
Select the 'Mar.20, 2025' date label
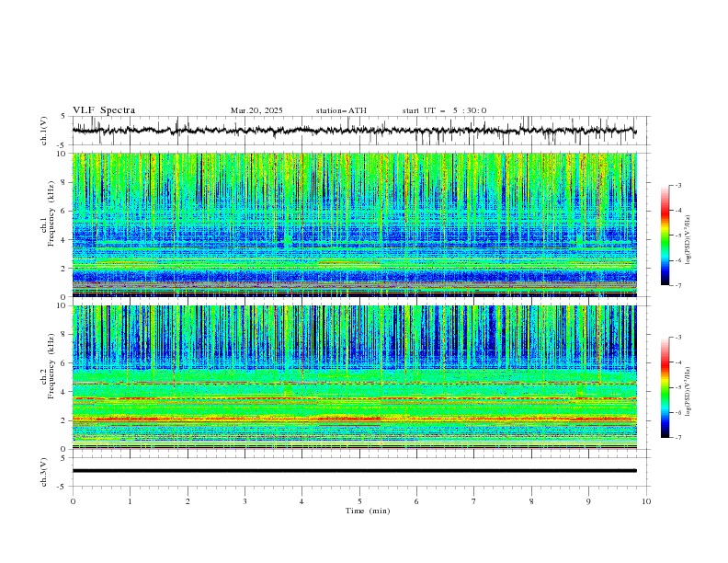(x=256, y=110)
